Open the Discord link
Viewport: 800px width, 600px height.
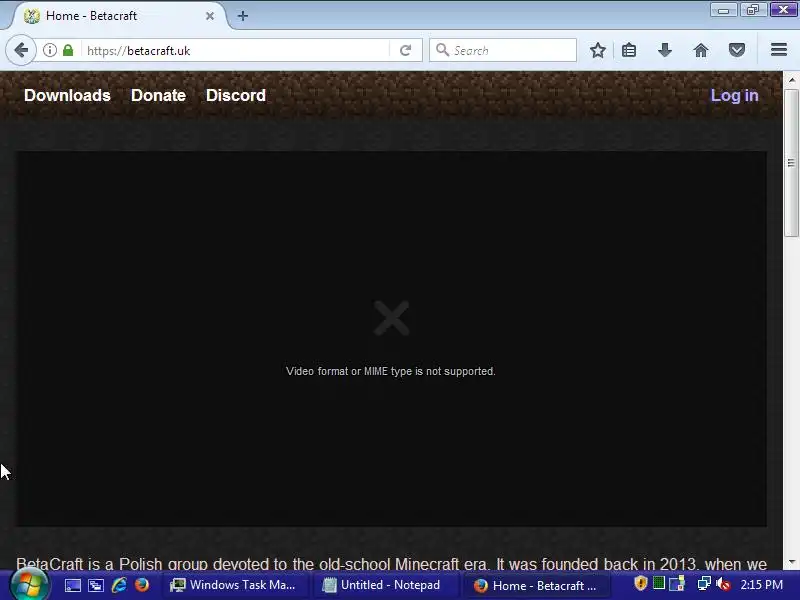pos(236,95)
